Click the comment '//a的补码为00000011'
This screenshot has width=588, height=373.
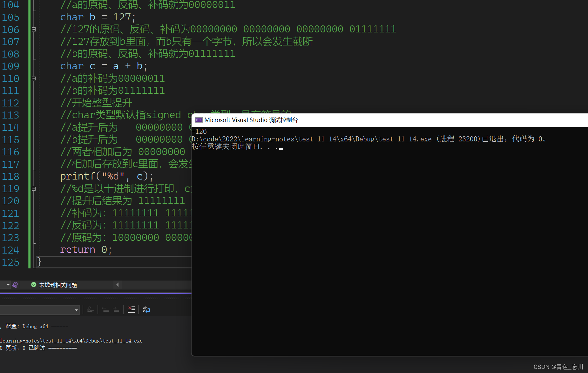(x=112, y=78)
